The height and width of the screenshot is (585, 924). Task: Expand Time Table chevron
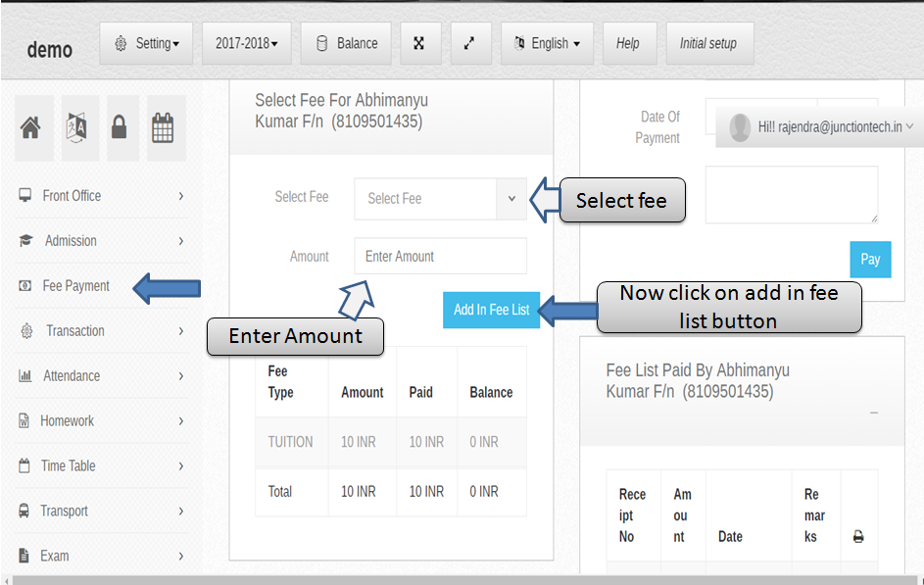coord(181,466)
